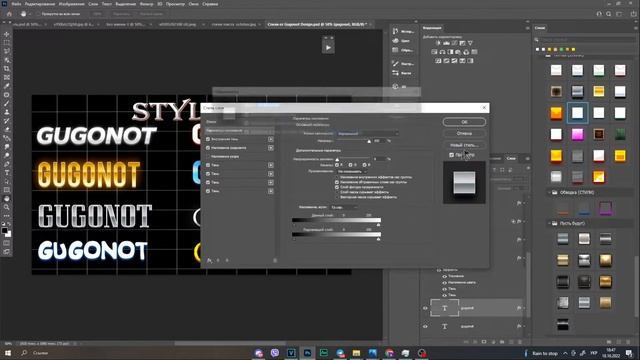Open the search icon at top right
Viewport: 640px width, 360px height.
coord(609,14)
